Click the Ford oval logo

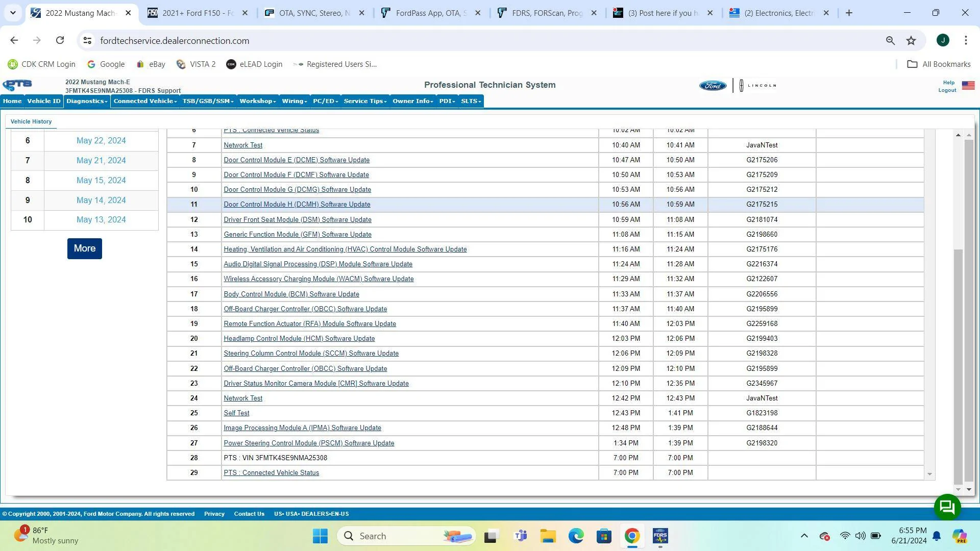tap(713, 86)
